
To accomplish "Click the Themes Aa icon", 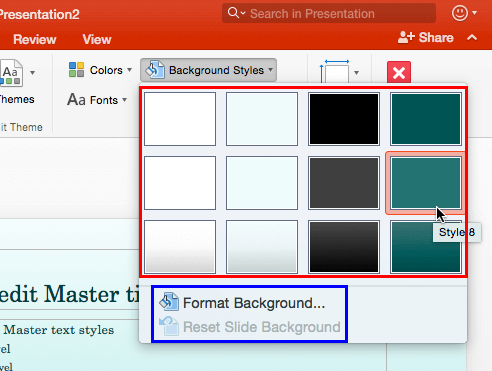I will click(11, 73).
